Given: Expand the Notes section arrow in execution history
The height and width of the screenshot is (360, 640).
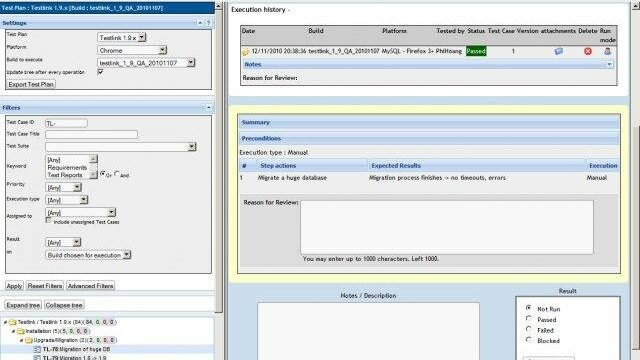Looking at the screenshot, I should click(x=609, y=64).
